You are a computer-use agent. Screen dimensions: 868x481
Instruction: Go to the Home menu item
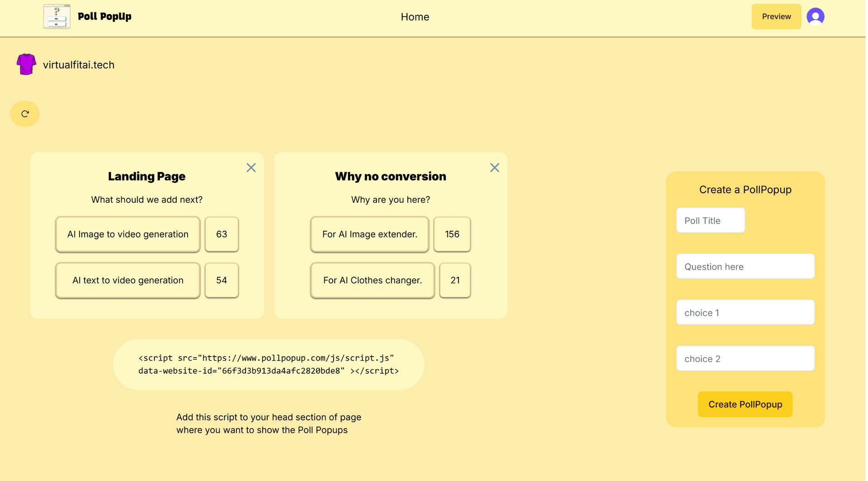pyautogui.click(x=415, y=17)
